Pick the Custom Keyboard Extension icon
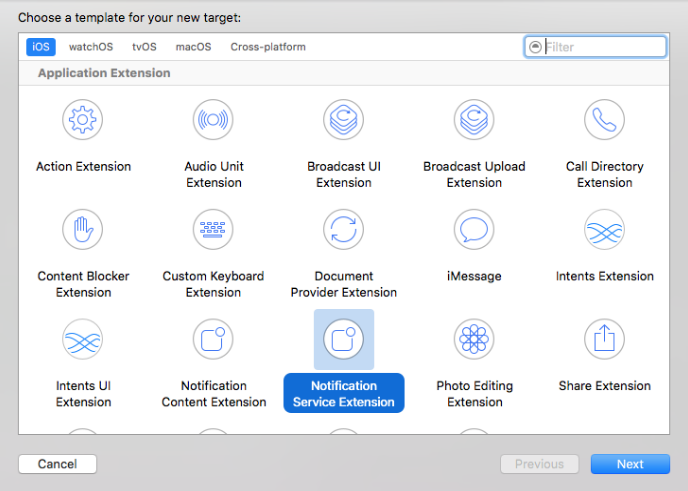 213,230
